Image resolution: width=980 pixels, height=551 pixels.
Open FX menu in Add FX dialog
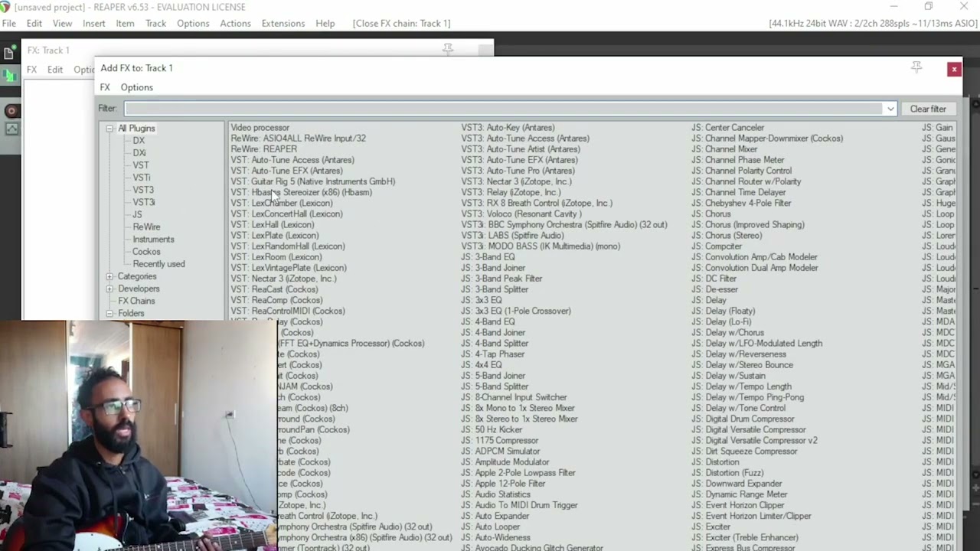click(x=105, y=87)
